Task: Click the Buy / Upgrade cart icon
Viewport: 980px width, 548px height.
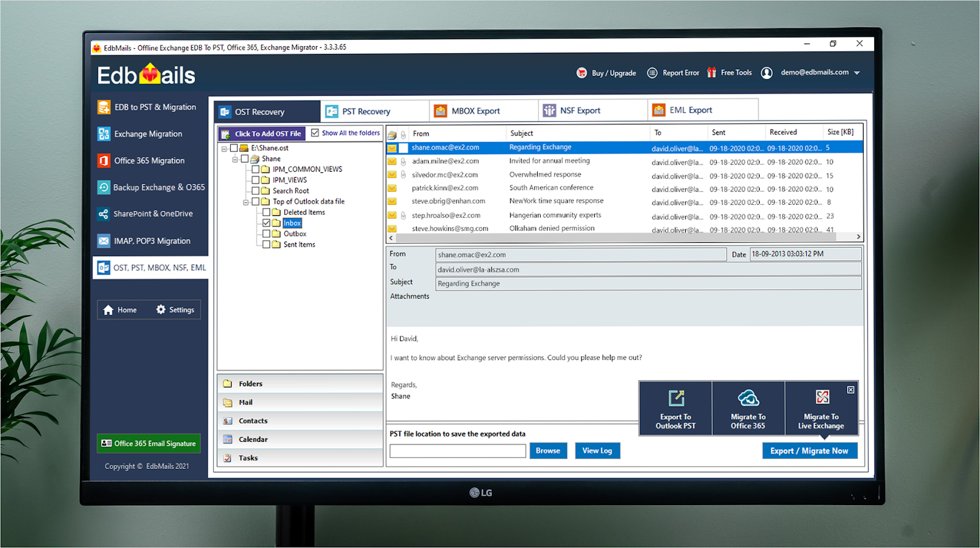Action: pyautogui.click(x=582, y=73)
